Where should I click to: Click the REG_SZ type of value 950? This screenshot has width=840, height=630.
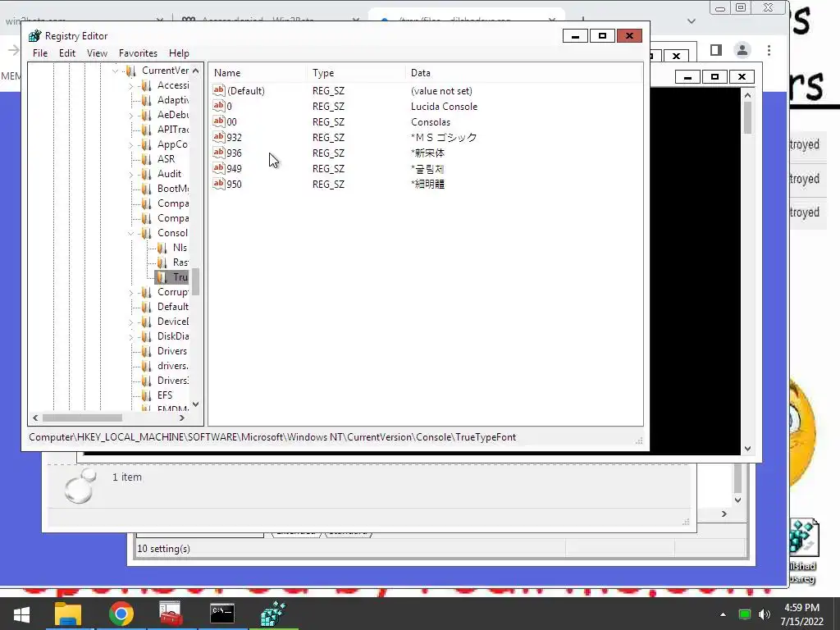pyautogui.click(x=328, y=185)
